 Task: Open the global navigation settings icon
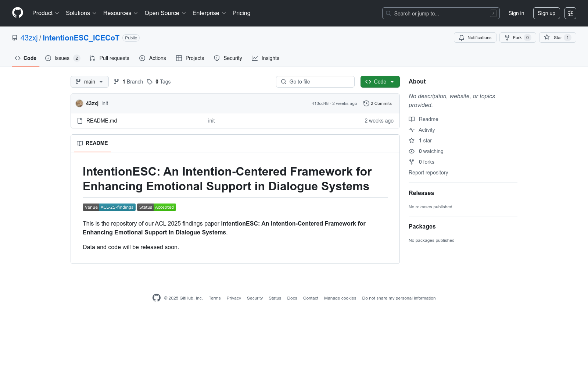click(x=570, y=13)
